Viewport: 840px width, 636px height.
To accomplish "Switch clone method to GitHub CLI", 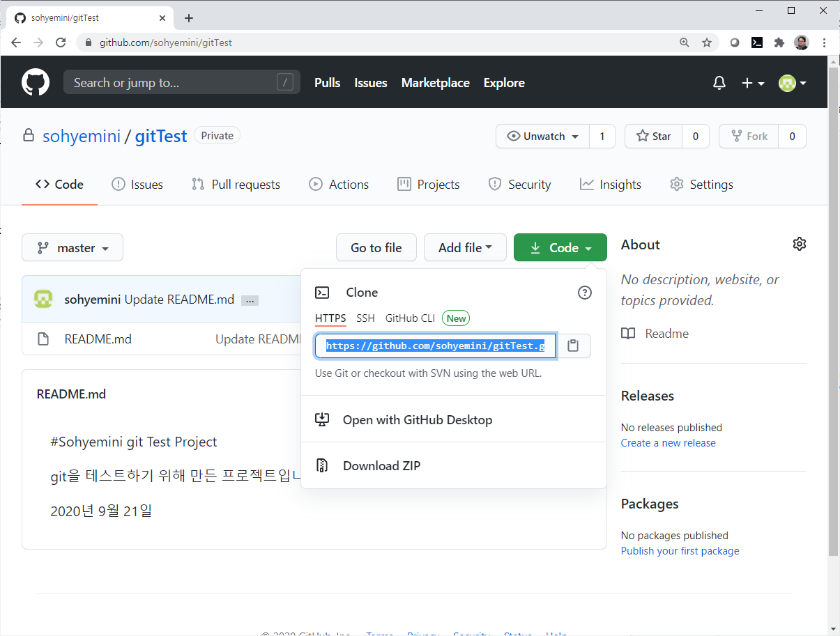I will click(x=410, y=318).
